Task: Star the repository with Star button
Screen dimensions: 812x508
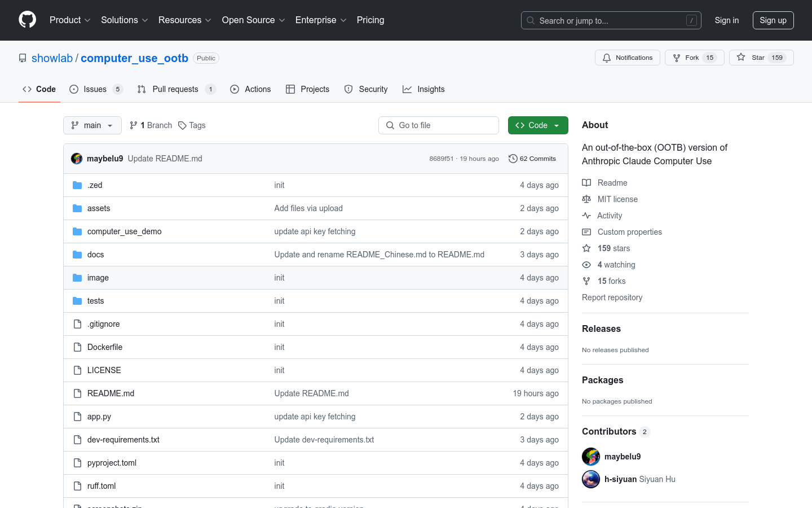Action: click(x=761, y=58)
